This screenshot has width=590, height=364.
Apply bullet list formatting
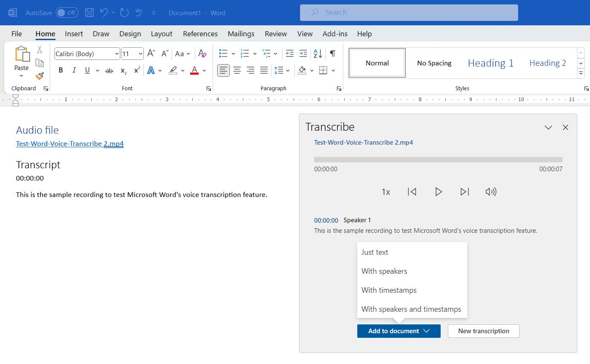pyautogui.click(x=223, y=54)
